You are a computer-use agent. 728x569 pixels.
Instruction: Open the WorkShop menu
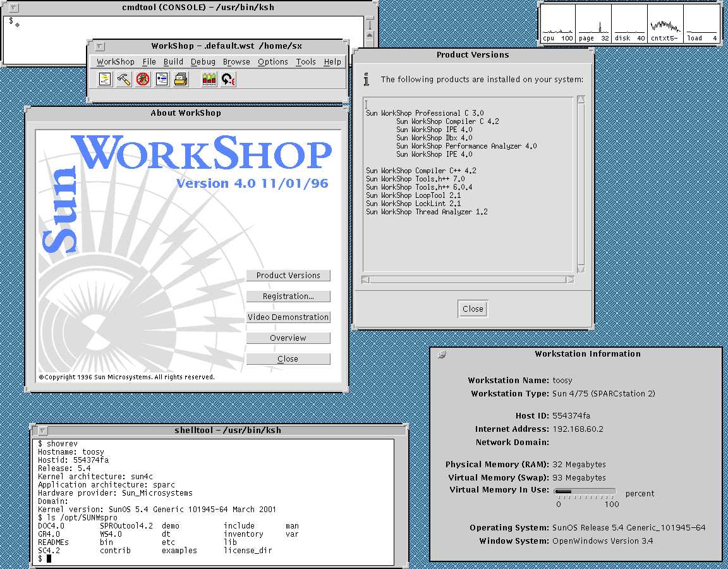pyautogui.click(x=116, y=62)
